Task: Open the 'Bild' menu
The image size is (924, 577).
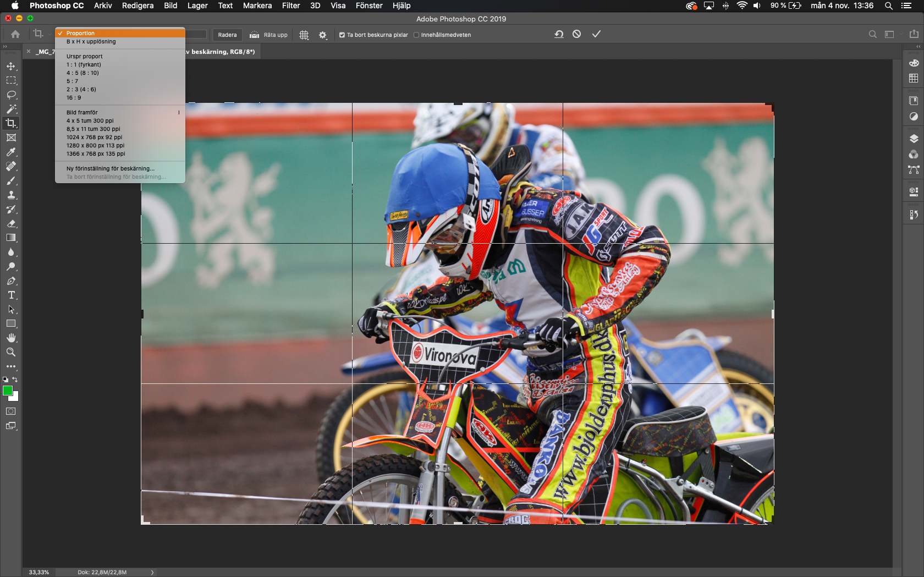Action: click(x=170, y=6)
